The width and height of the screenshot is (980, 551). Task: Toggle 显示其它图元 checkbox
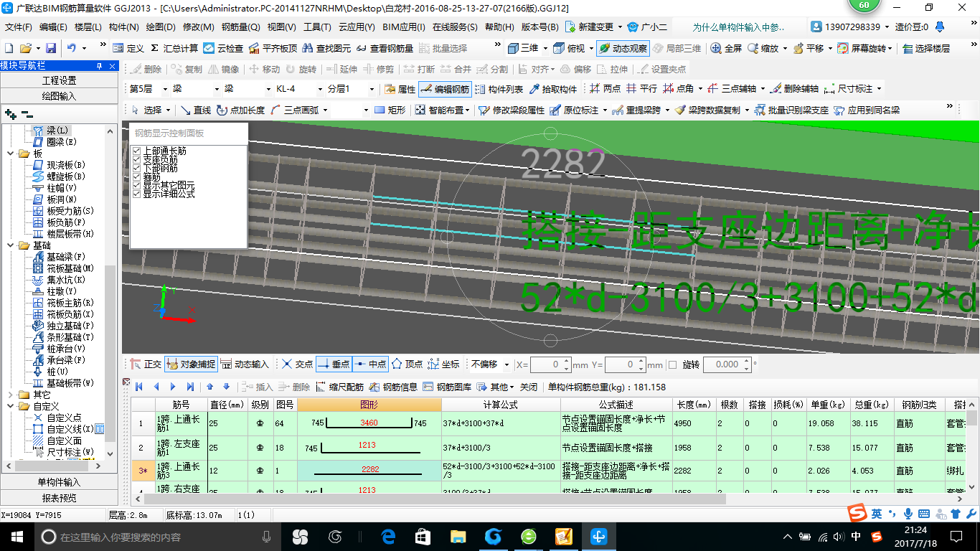(x=136, y=185)
